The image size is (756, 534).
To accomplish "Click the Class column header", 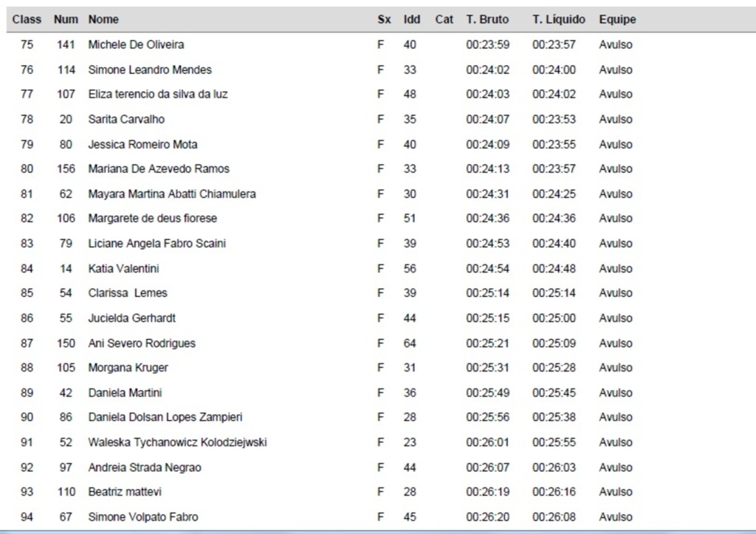I will (27, 20).
